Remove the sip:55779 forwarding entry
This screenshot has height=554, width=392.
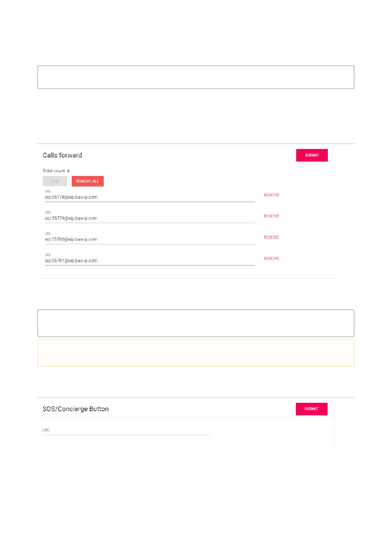click(x=272, y=216)
